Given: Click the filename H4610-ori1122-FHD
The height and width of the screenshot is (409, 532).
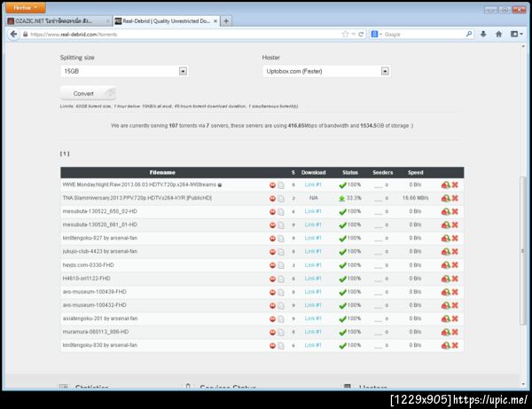Looking at the screenshot, I should point(87,279).
